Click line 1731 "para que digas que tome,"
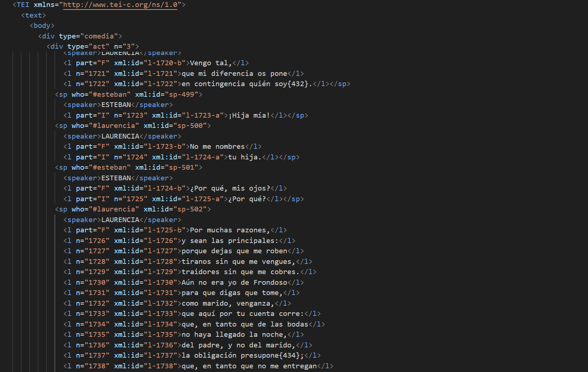Viewport: 588px width, 372px height. [x=182, y=293]
